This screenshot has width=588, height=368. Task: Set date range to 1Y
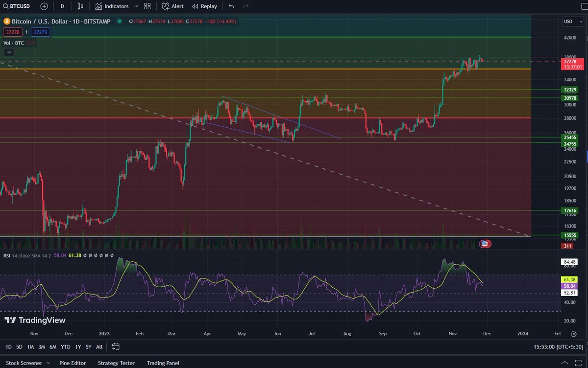78,346
